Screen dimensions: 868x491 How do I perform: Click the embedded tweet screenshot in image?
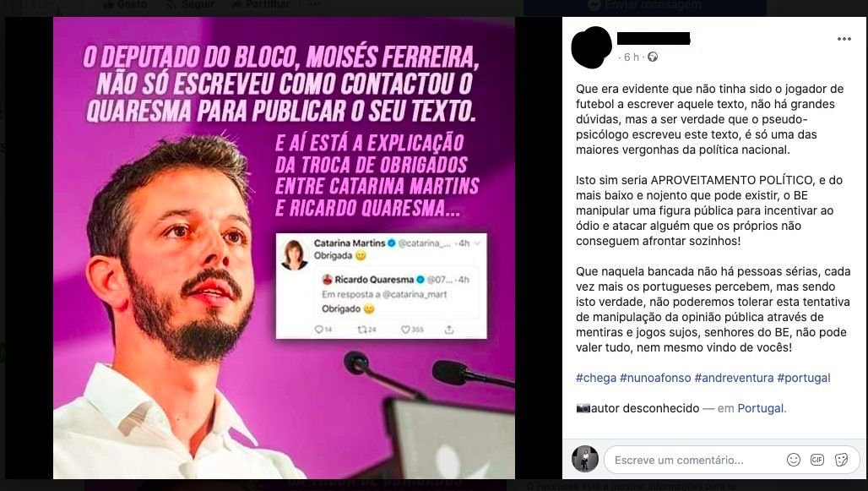382,286
